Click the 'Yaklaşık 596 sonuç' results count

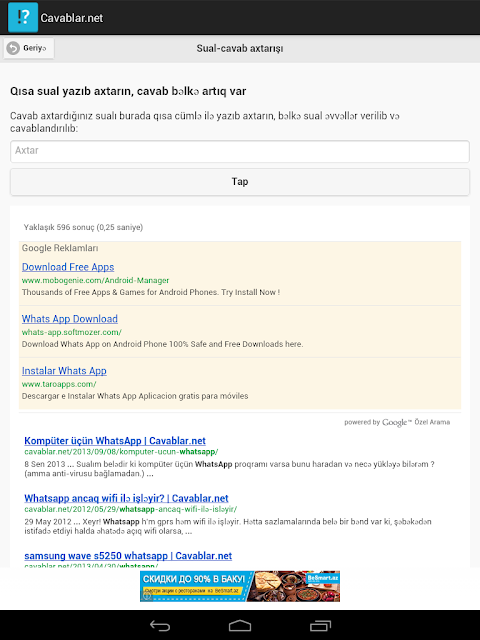[83, 227]
